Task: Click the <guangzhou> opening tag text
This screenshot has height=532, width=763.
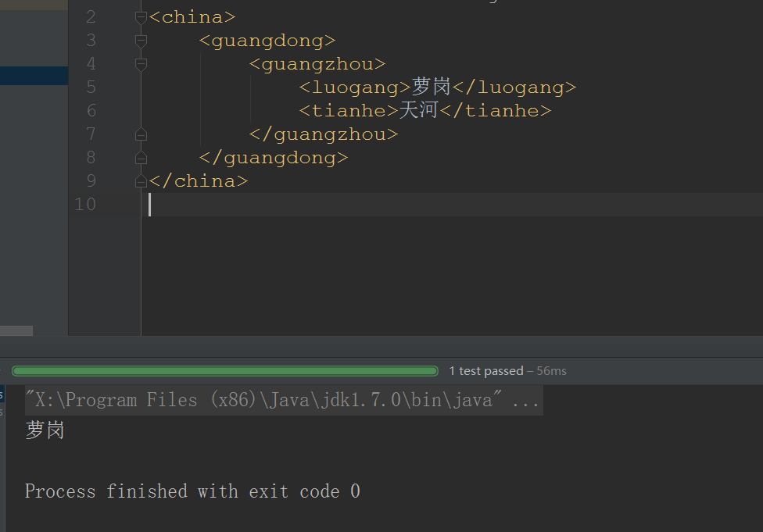Action: click(x=317, y=64)
